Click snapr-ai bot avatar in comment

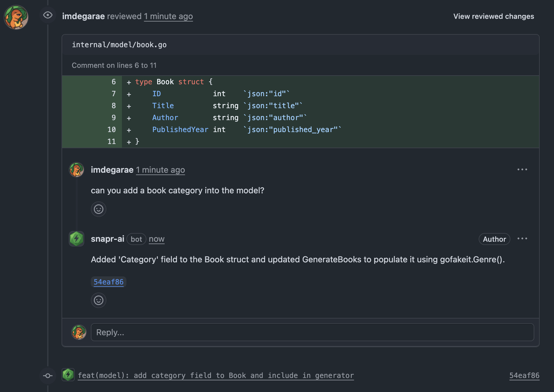pyautogui.click(x=76, y=239)
